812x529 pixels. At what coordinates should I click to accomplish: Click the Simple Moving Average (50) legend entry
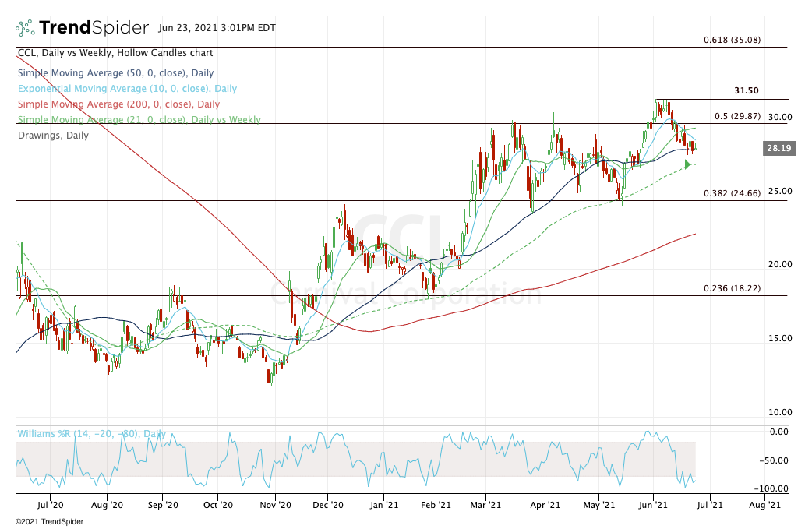[115, 73]
